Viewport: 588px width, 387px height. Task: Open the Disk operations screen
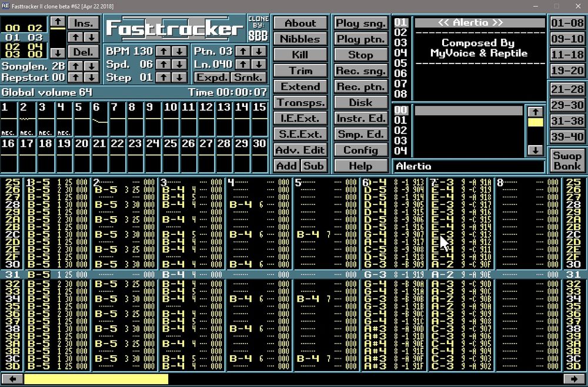pyautogui.click(x=361, y=102)
